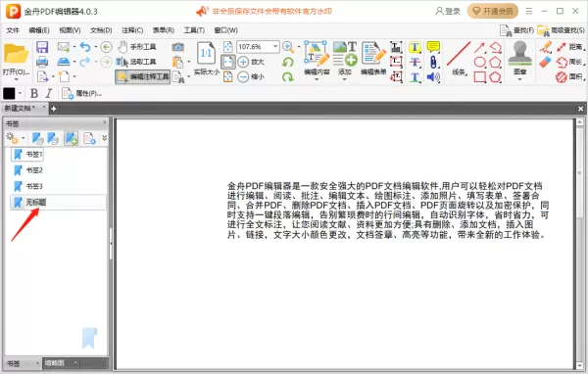Rotate page clockwise with green arrow
Screen dimensions: 588x374
coord(288,76)
